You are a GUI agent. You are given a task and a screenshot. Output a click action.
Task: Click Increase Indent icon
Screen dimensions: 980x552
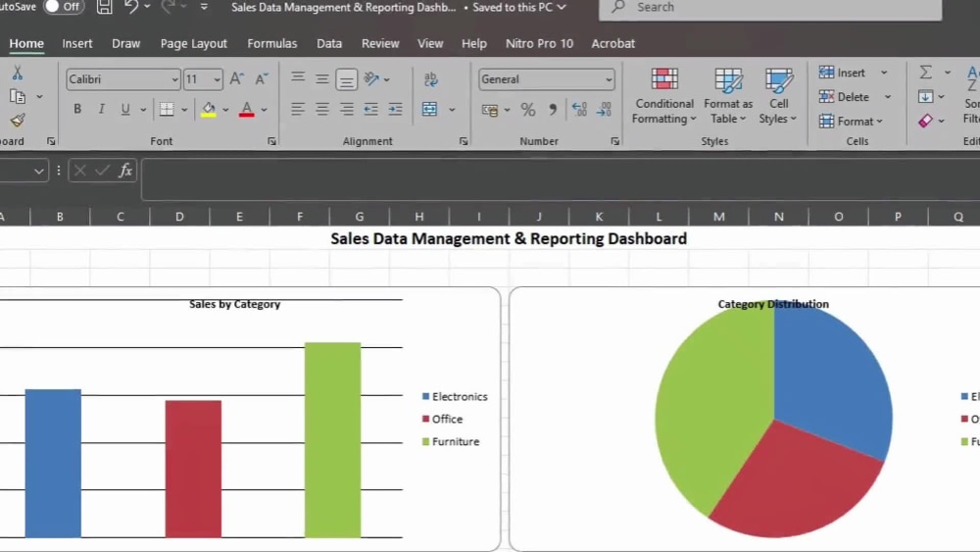395,109
